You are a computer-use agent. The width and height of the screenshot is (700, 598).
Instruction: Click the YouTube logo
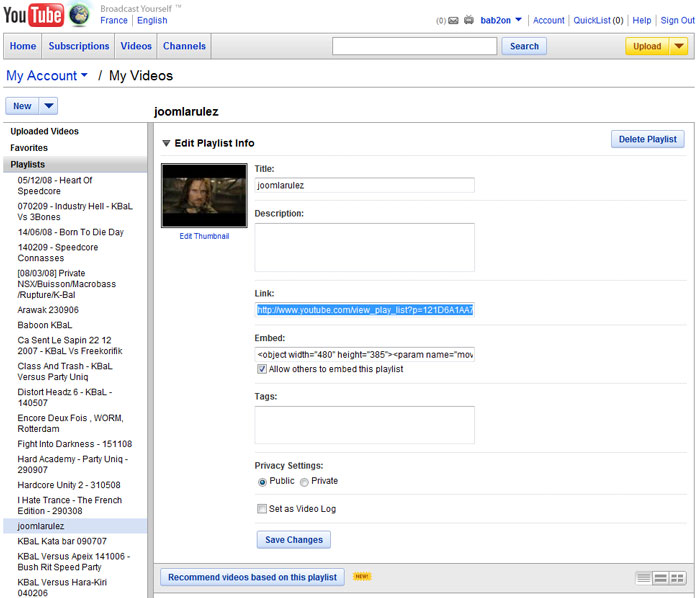pos(33,15)
